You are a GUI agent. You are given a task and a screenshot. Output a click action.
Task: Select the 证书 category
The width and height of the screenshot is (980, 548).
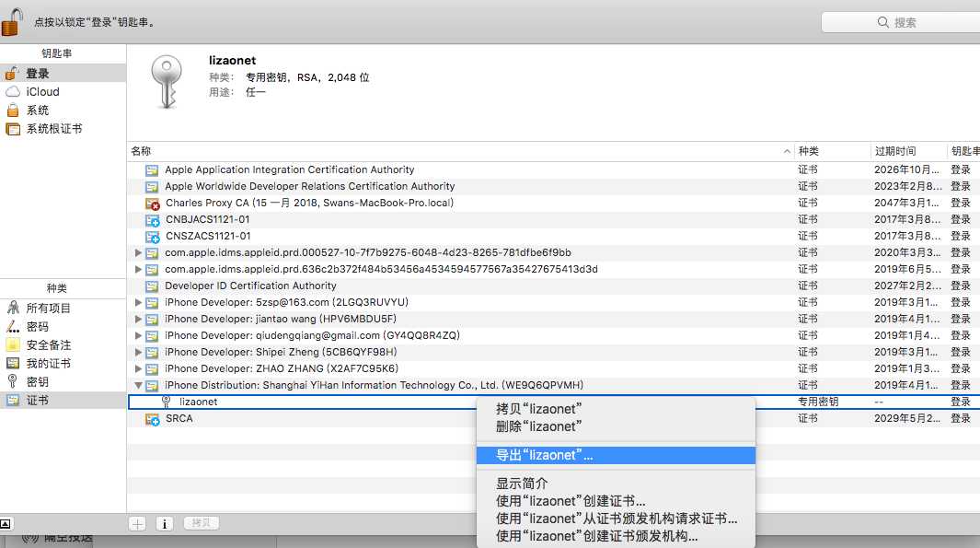tap(63, 400)
